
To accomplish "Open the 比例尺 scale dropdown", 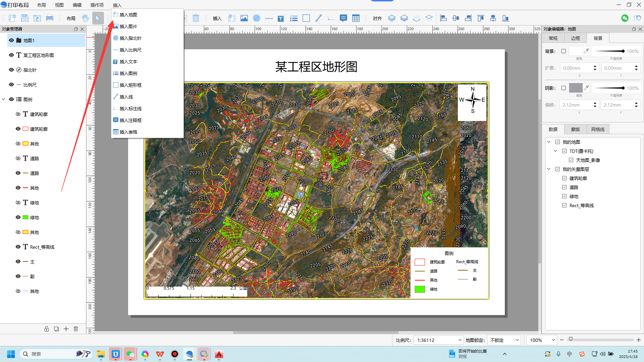I will [460, 340].
